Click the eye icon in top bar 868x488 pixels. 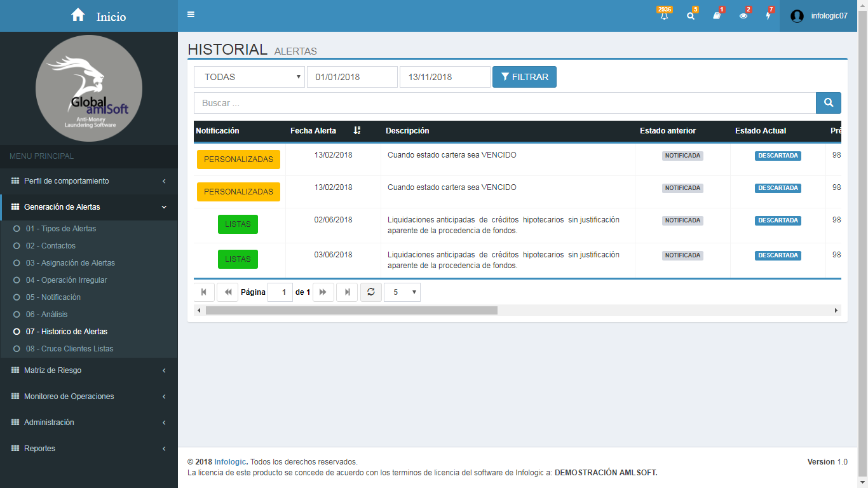click(x=743, y=16)
